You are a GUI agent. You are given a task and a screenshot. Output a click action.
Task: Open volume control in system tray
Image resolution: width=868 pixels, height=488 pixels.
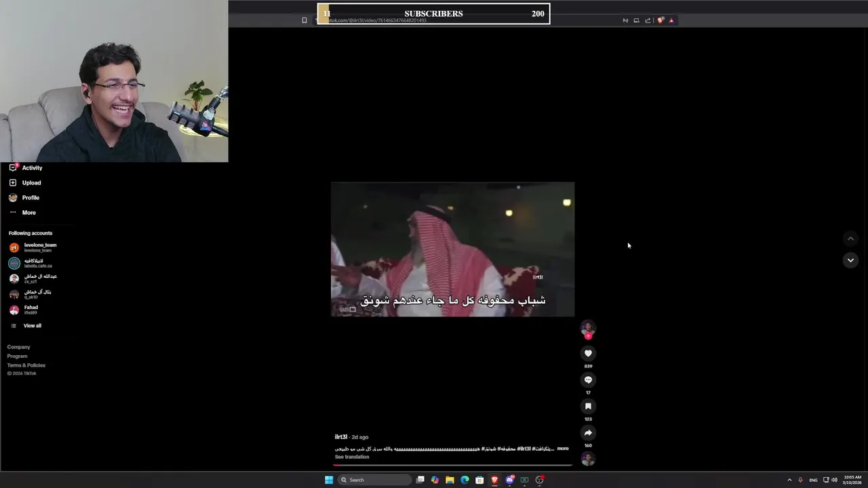pos(834,480)
